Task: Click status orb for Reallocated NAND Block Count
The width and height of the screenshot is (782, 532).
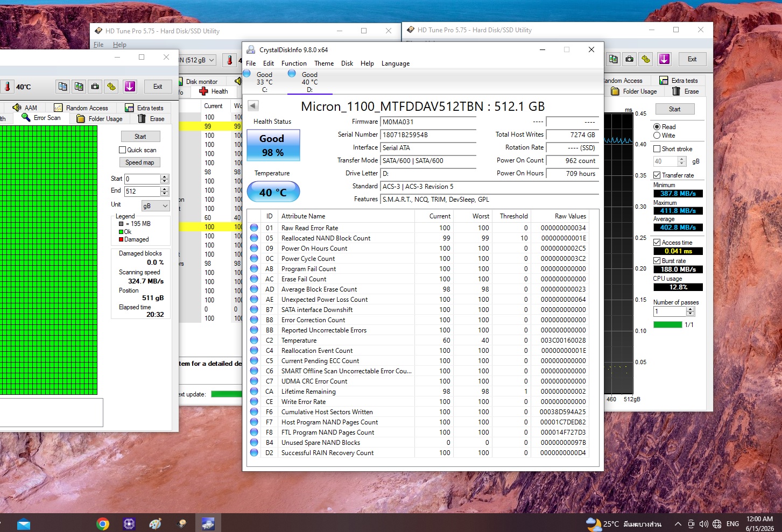Action: 254,238
